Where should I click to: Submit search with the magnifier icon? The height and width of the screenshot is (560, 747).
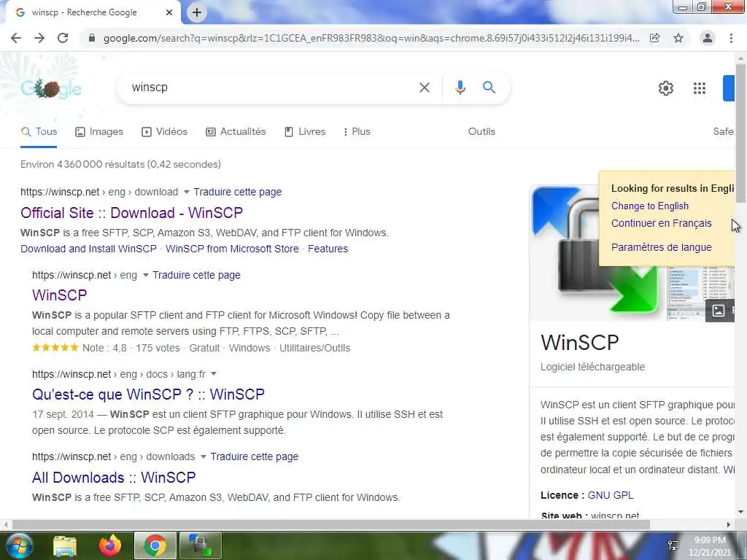click(489, 87)
